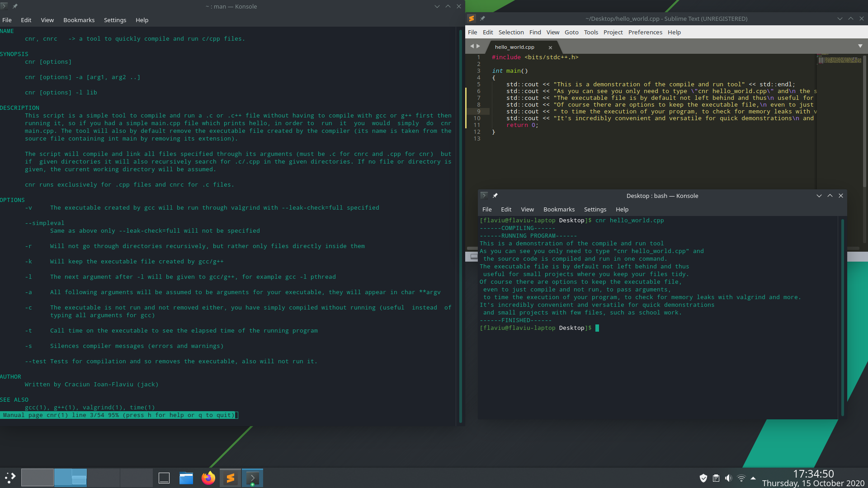The image size is (868, 488).
Task: Pin the Sublime Text window on all desktops
Action: coord(482,19)
